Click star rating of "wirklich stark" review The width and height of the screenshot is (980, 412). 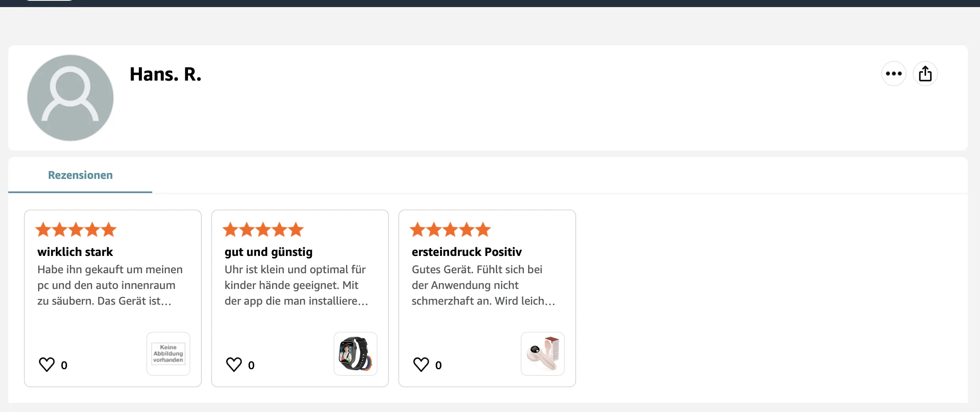[x=76, y=230]
